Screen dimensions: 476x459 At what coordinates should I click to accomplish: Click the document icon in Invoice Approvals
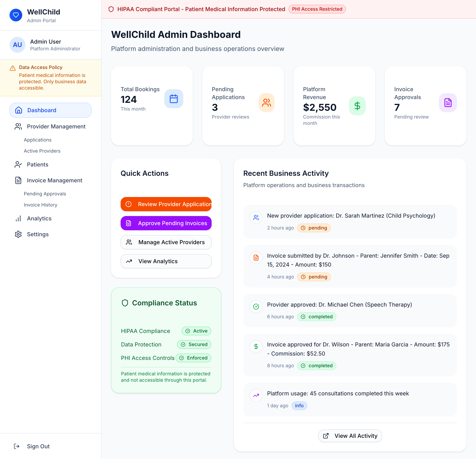448,103
